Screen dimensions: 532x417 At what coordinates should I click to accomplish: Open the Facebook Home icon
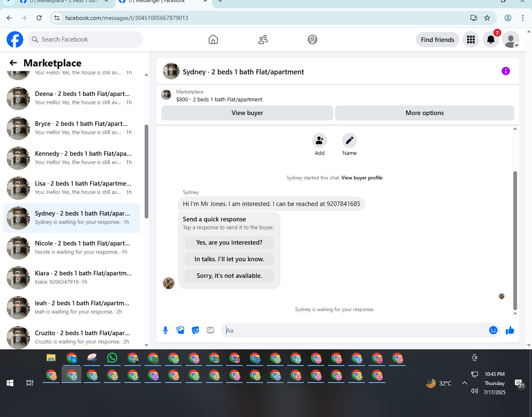(213, 39)
